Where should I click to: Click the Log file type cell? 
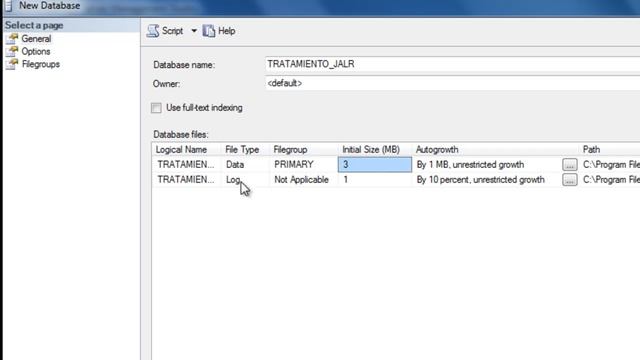pyautogui.click(x=245, y=180)
